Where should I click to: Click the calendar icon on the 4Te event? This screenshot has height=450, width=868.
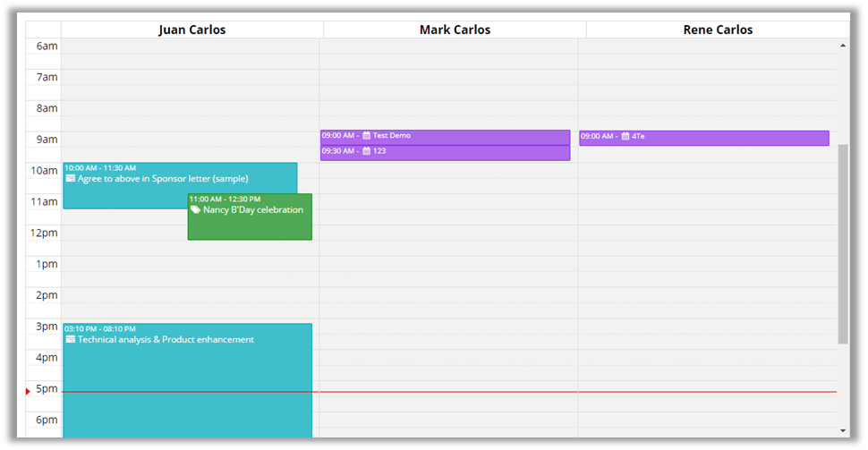point(625,137)
